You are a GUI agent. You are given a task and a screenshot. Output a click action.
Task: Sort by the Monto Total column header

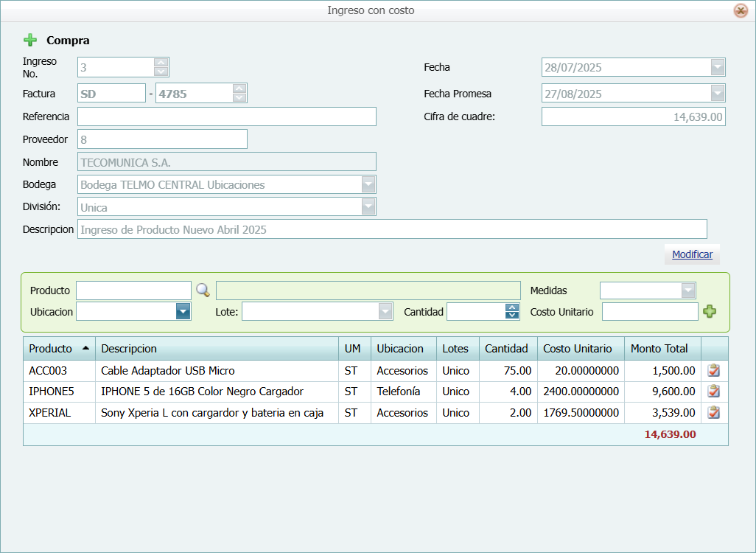pos(659,349)
